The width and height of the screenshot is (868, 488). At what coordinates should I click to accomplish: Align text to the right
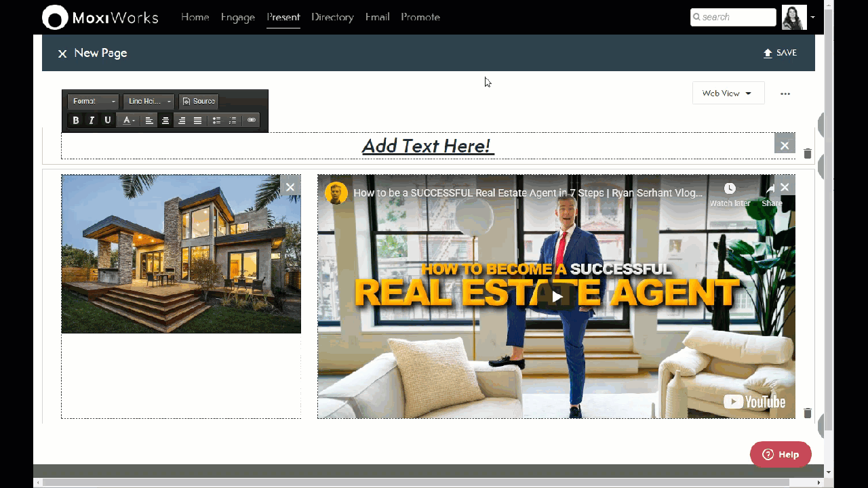(x=181, y=121)
